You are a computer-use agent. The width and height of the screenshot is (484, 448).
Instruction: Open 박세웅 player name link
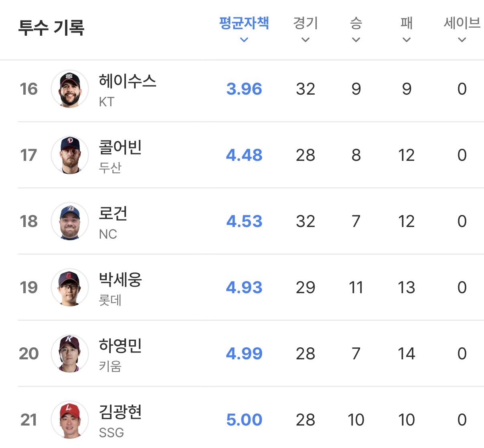click(120, 280)
